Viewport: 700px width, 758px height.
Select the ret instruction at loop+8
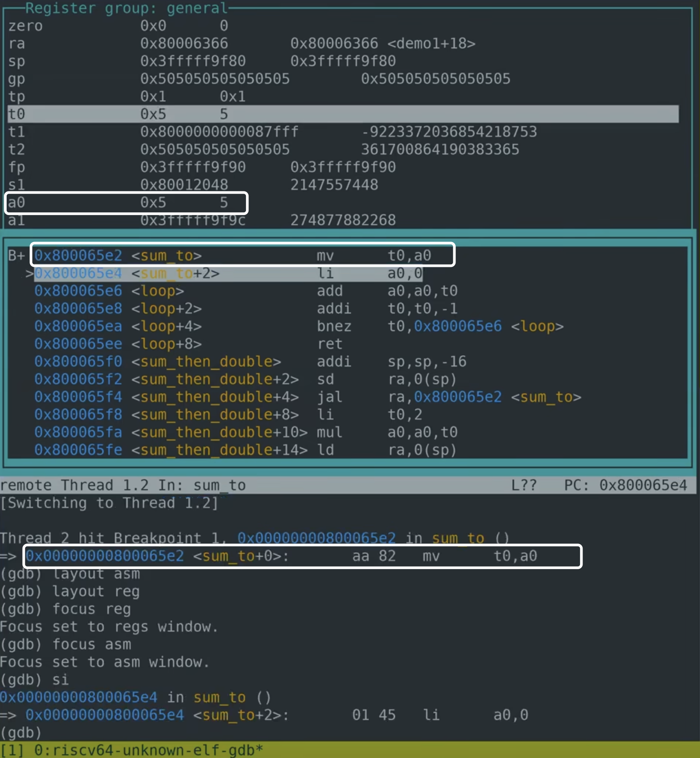188,344
